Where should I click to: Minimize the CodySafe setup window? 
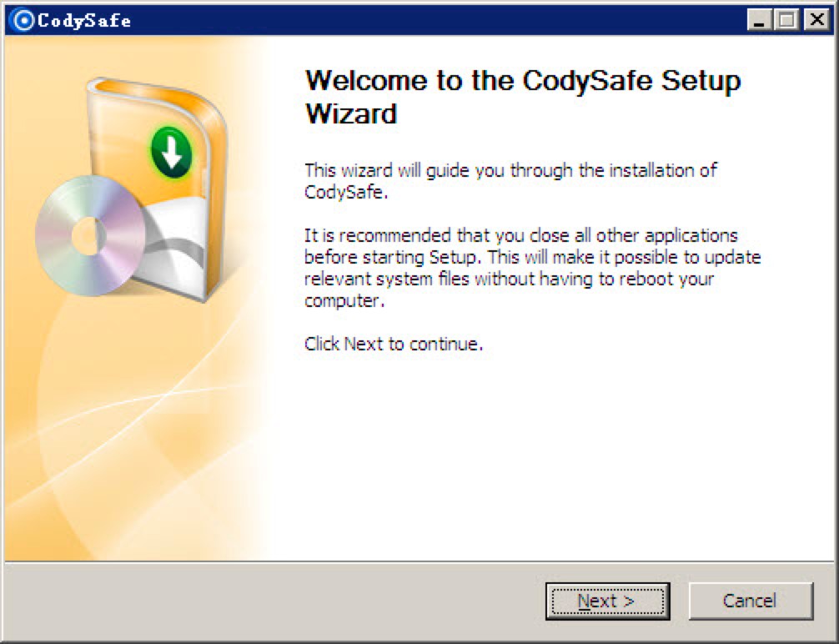[759, 21]
